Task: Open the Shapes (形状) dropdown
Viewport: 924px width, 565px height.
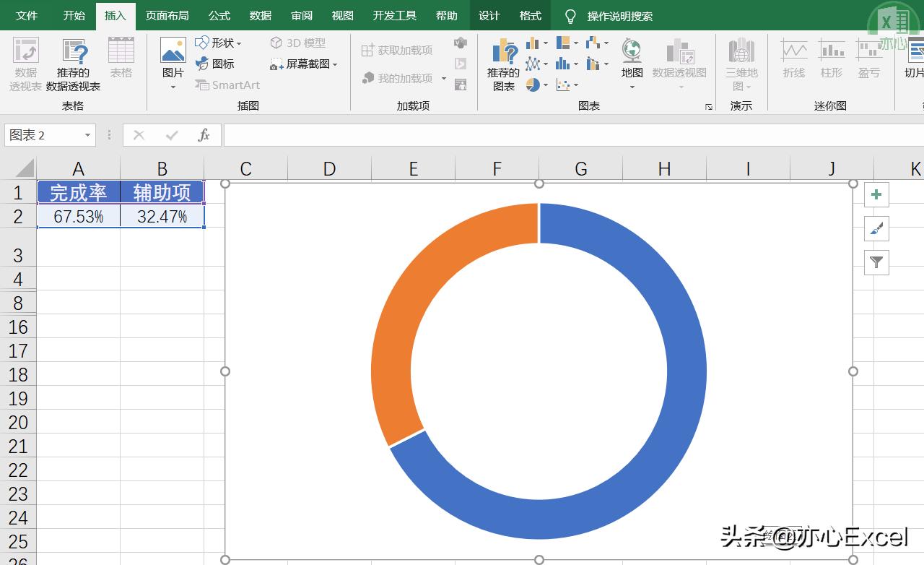Action: coord(220,43)
